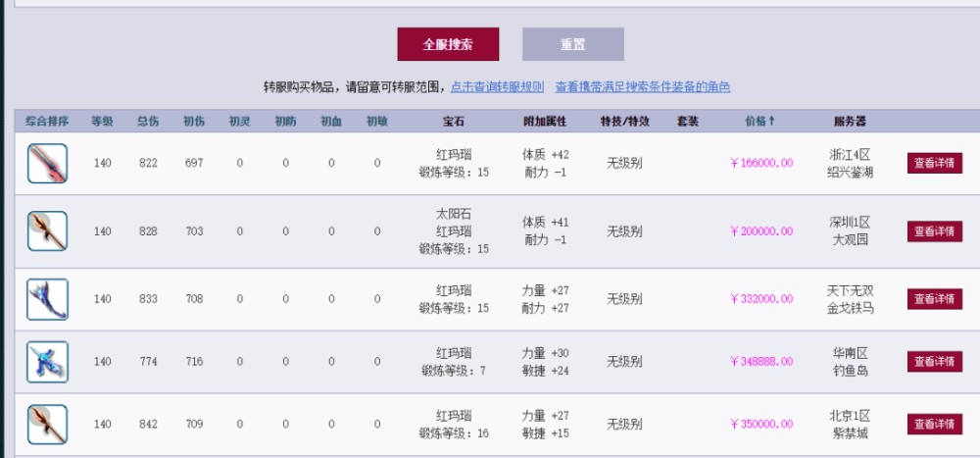Viewport: 980px width, 458px height.
Task: Sort the list by 初敏 header
Action: click(377, 122)
